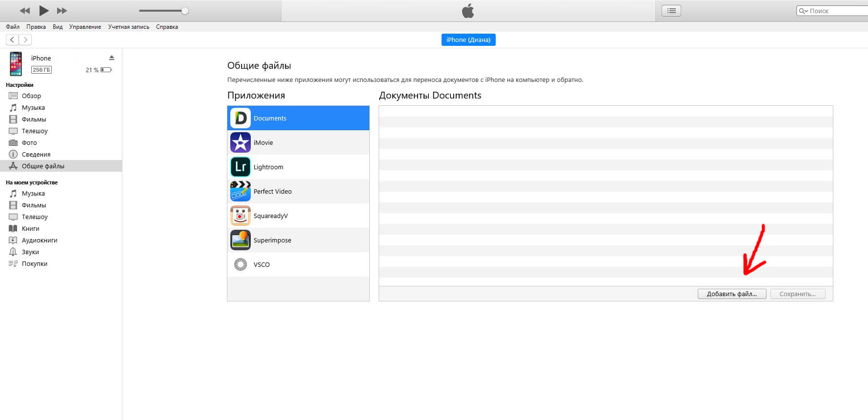Select the iMovie app icon

(x=240, y=142)
